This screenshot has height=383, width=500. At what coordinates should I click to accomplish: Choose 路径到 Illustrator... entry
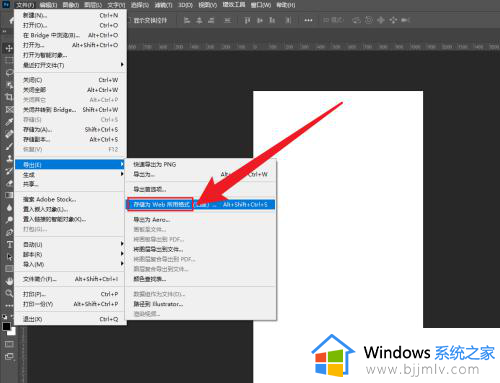[158, 304]
